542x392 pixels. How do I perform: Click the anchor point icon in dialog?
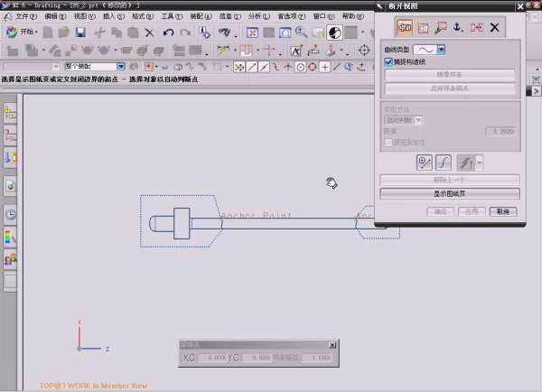pos(457,28)
